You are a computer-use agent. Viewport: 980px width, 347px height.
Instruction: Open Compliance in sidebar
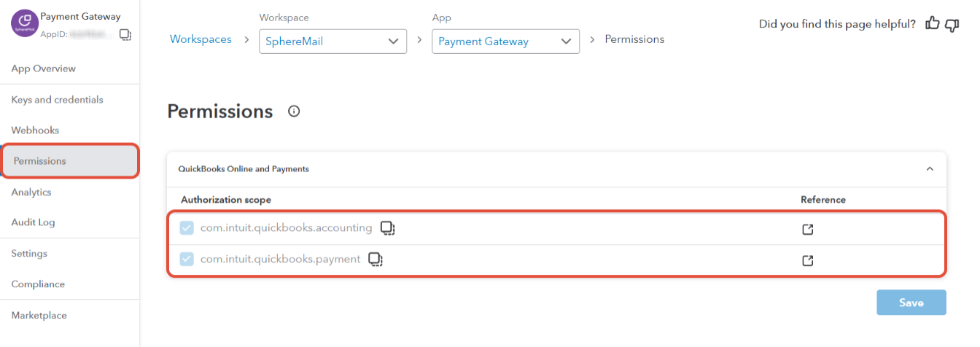[x=38, y=284]
